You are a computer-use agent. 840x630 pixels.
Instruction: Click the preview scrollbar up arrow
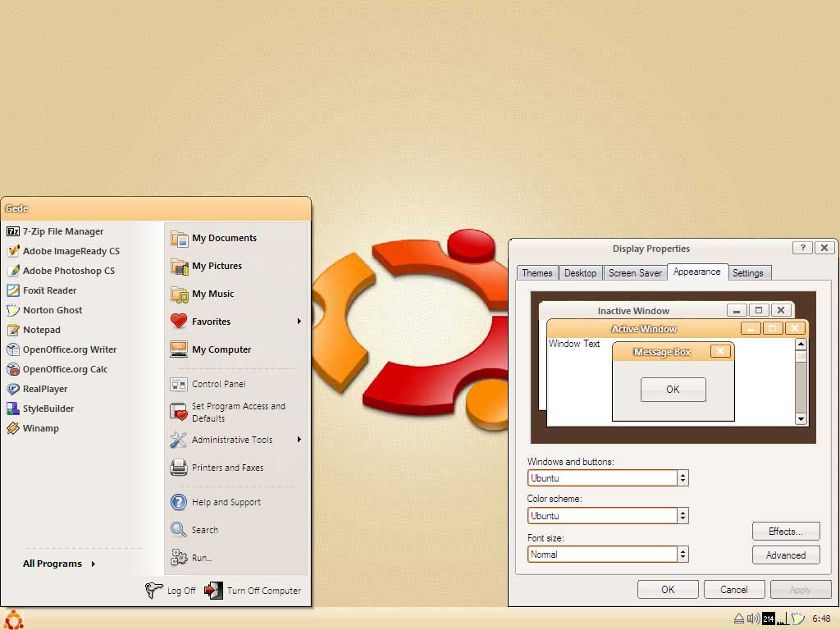(x=801, y=344)
